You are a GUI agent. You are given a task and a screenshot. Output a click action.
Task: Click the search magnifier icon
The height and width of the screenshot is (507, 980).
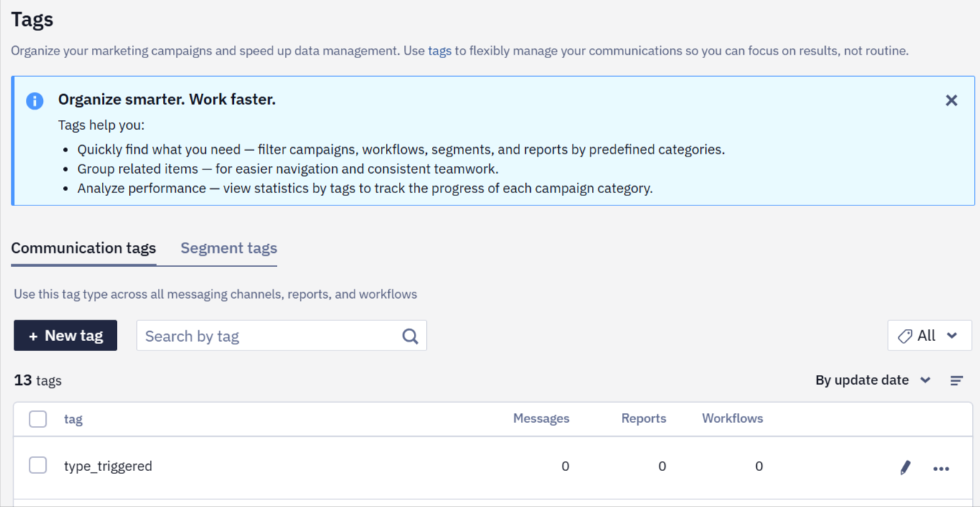410,336
